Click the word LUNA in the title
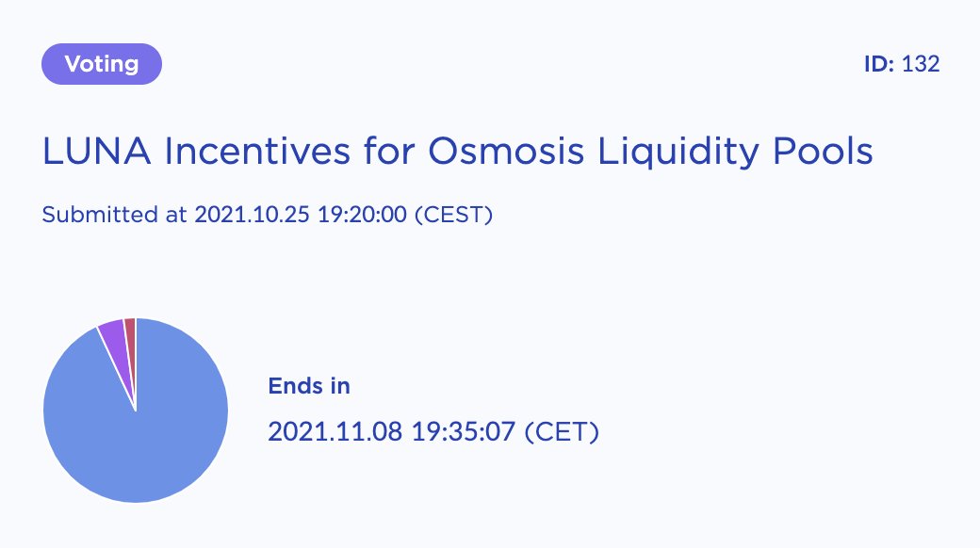Viewport: 980px width, 548px height. [x=96, y=152]
